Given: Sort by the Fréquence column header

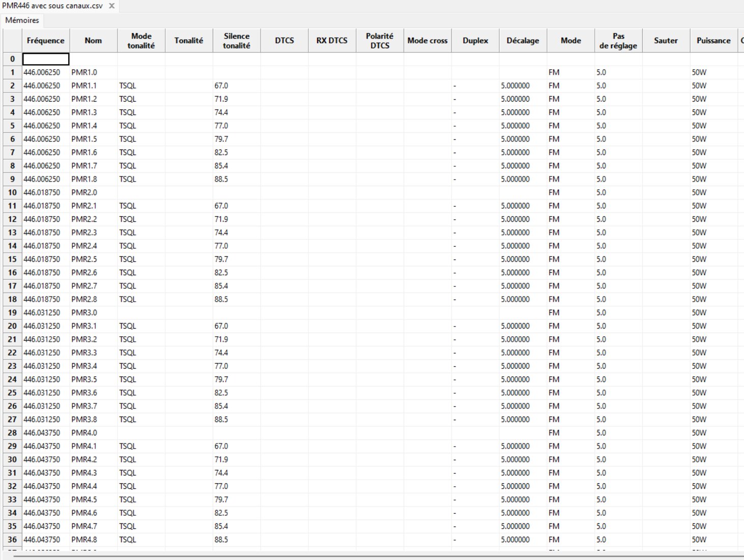Looking at the screenshot, I should [x=45, y=41].
